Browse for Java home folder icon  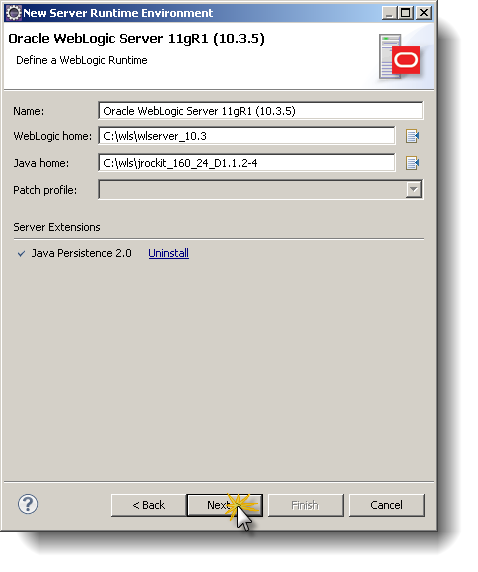tap(412, 163)
